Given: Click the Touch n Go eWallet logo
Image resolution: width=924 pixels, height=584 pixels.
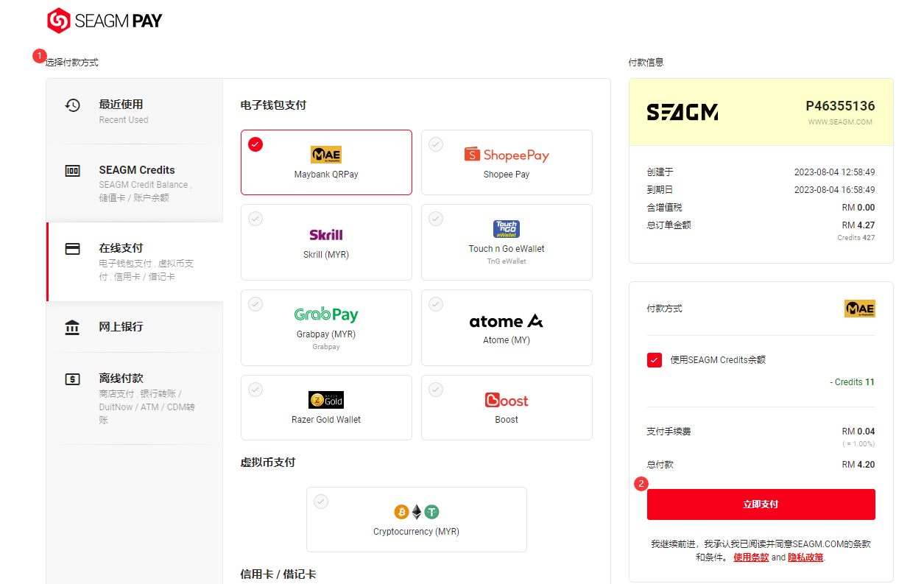Looking at the screenshot, I should [x=507, y=229].
